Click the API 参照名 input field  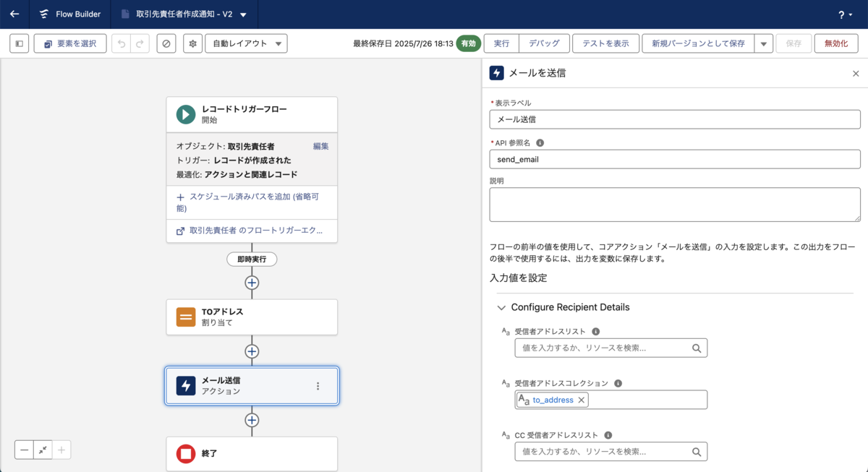(x=675, y=159)
